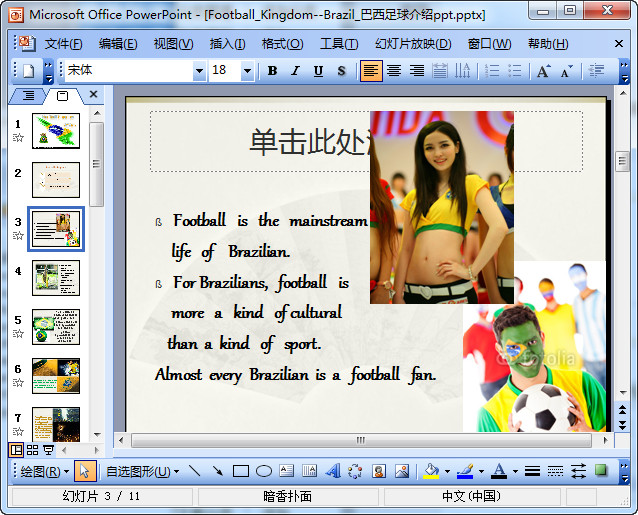The height and width of the screenshot is (515, 638).
Task: Click distributed alignment icon
Action: click(439, 71)
